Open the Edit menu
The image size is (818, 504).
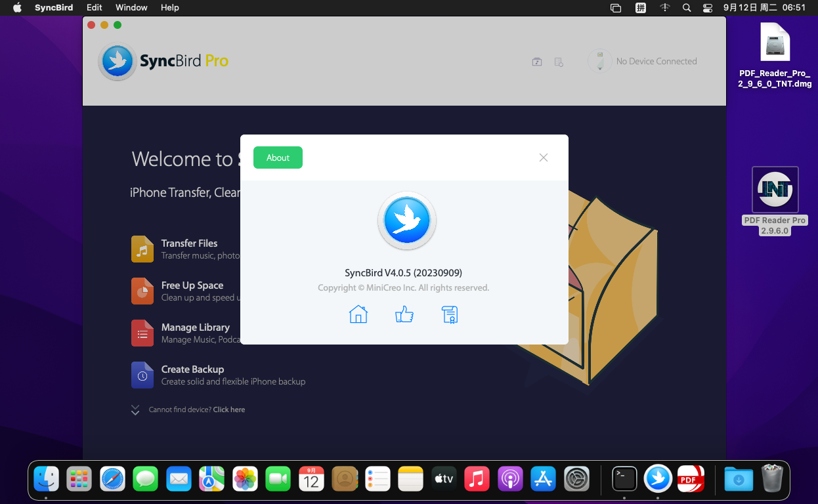[x=95, y=7]
